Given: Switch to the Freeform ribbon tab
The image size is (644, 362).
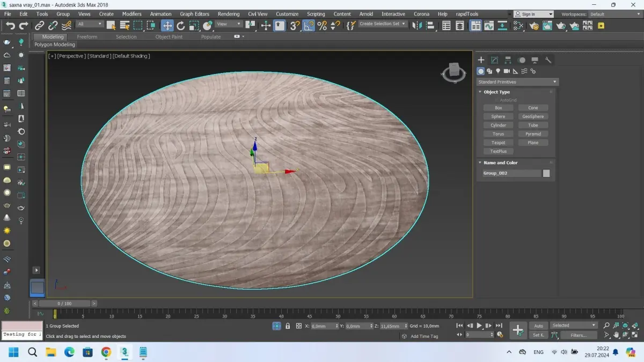Looking at the screenshot, I should [87, 36].
